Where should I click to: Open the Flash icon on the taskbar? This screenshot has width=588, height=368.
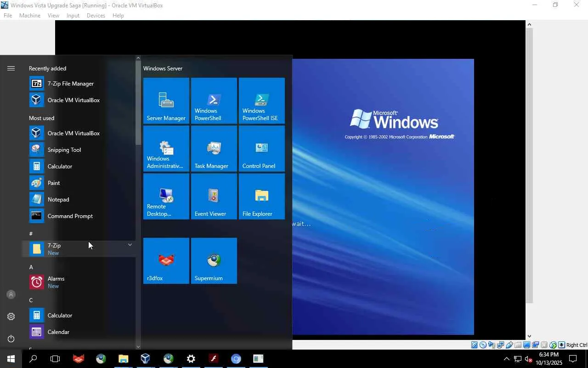tap(214, 359)
